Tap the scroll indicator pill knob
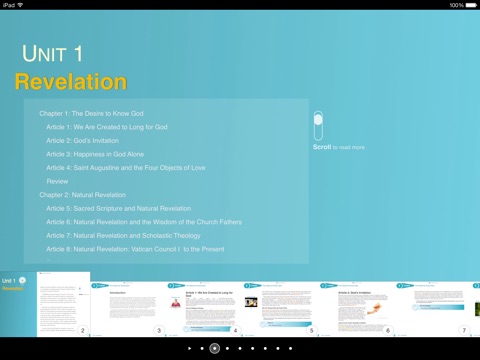Viewport: 480px width, 360px height. pos(318,119)
